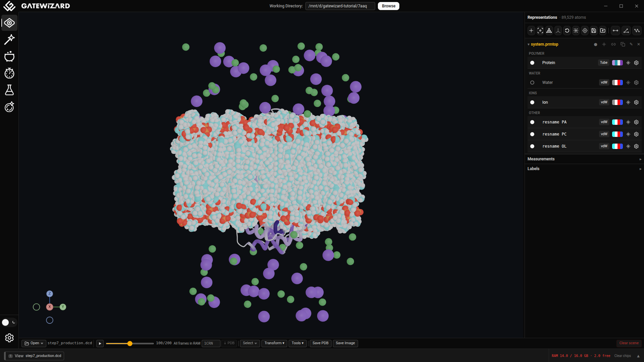644x362 pixels.
Task: Open the Select dropdown menu
Action: click(250, 343)
